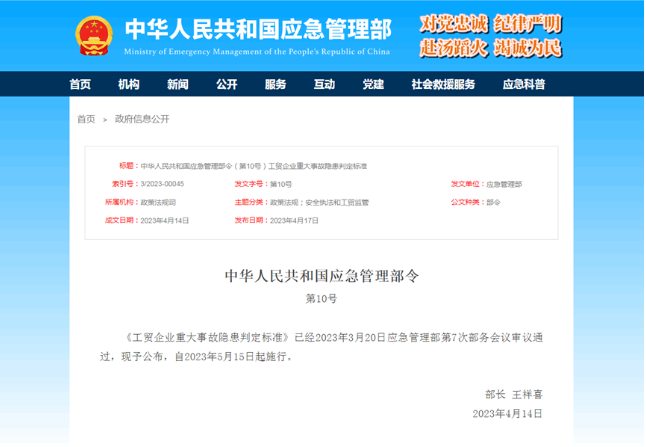646x447 pixels.
Task: Click the 中华人民共和国应急管理部 site title
Action: pos(258,29)
